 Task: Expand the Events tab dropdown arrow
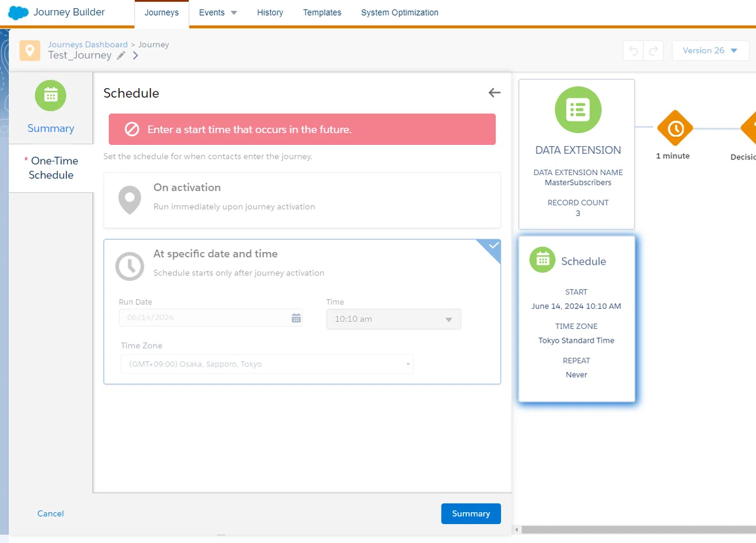[x=234, y=13]
